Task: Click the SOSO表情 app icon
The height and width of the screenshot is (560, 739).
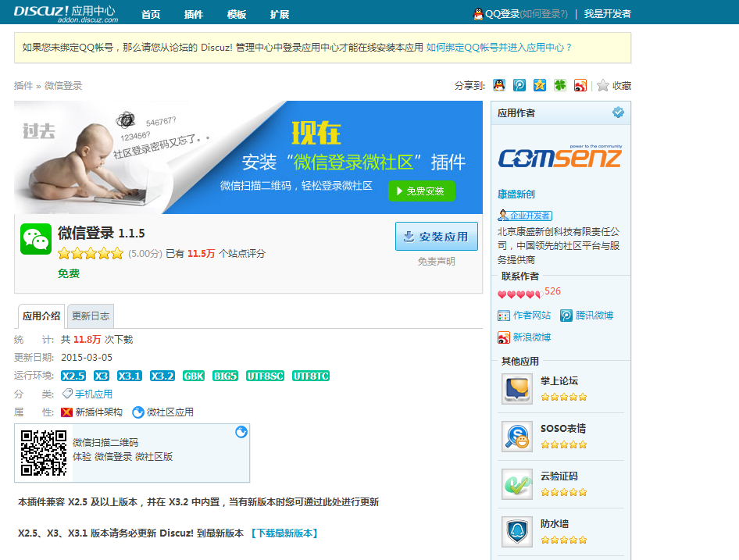Action: [x=517, y=437]
